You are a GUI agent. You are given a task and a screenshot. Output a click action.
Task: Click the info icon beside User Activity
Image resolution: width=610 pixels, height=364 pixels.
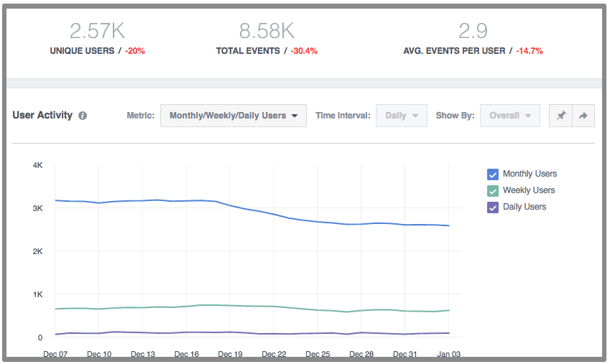pos(83,116)
